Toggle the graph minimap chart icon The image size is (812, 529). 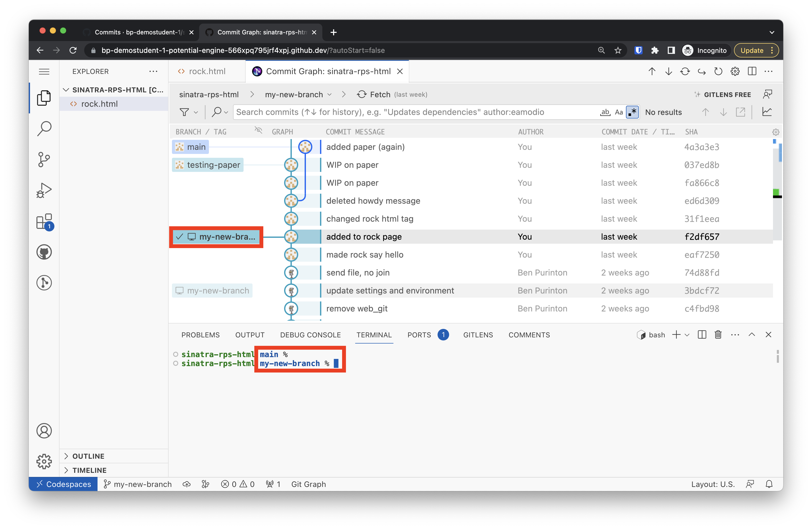tap(767, 112)
